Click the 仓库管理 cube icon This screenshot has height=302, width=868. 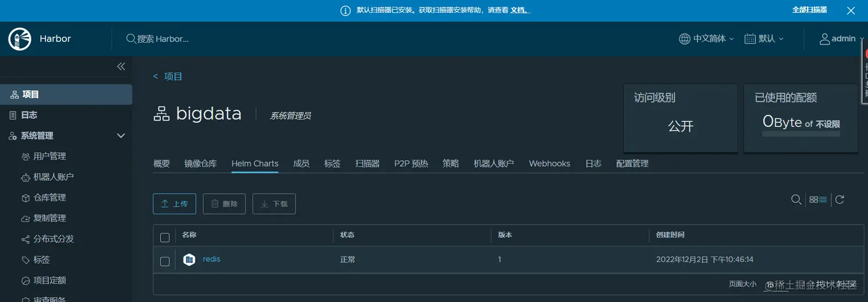tap(25, 198)
